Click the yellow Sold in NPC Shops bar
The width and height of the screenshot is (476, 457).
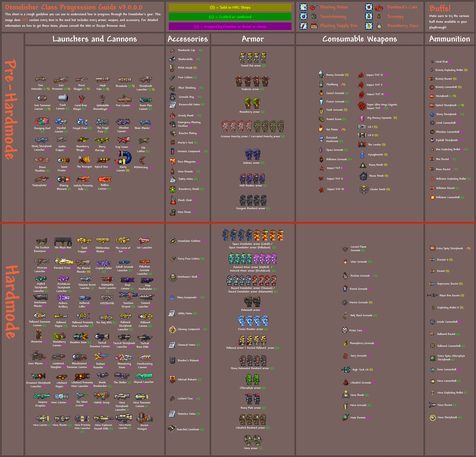(x=230, y=7)
